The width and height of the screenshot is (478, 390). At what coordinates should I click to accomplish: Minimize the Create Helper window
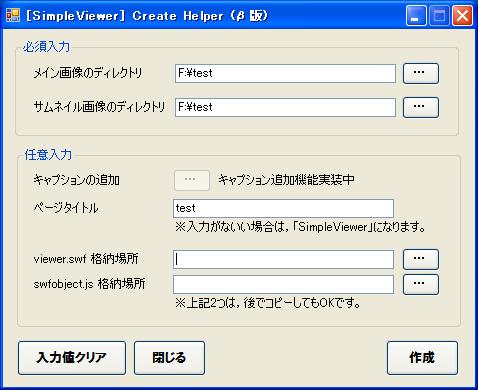click(x=416, y=16)
